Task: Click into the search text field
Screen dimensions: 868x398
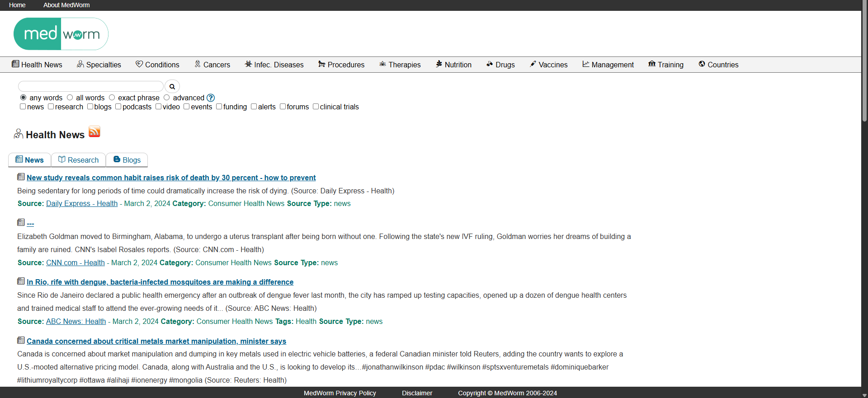Action: [x=90, y=86]
